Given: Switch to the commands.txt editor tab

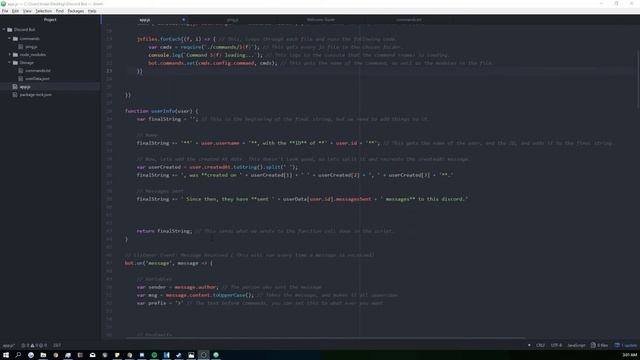Looking at the screenshot, I should point(409,20).
